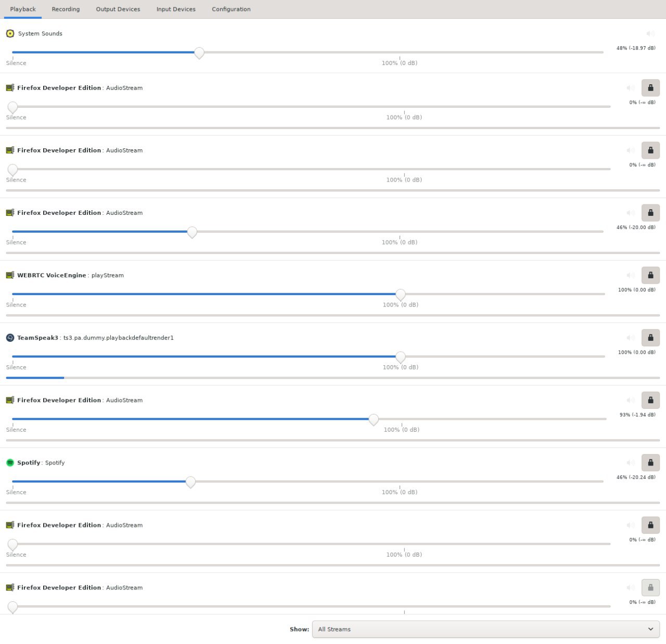666x644 pixels.
Task: Mute the Spotify stream
Action: click(631, 462)
